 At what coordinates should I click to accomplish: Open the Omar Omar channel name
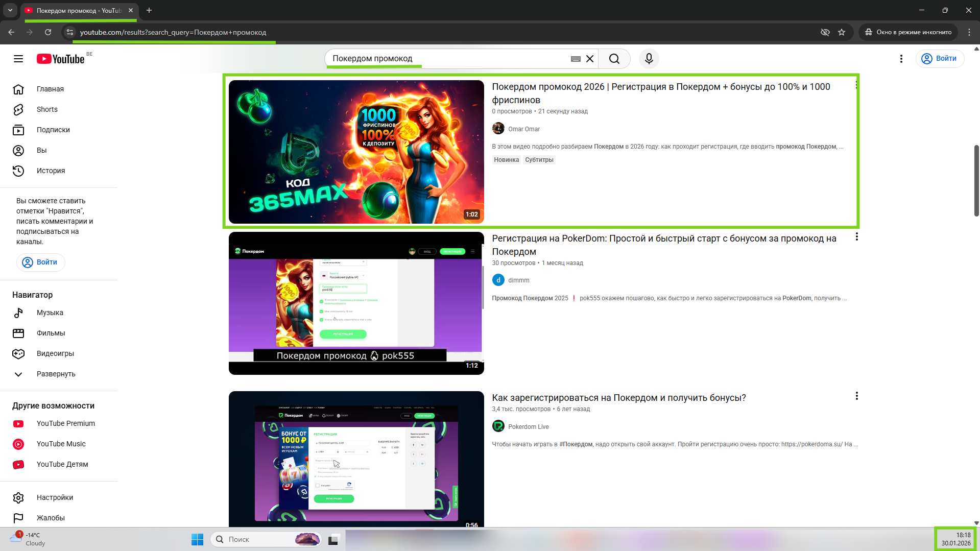[x=524, y=129]
